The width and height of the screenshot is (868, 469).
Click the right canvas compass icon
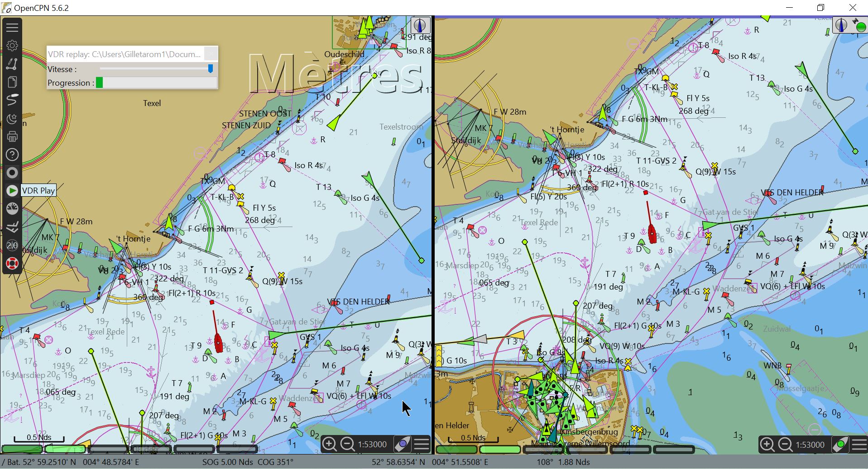click(841, 25)
